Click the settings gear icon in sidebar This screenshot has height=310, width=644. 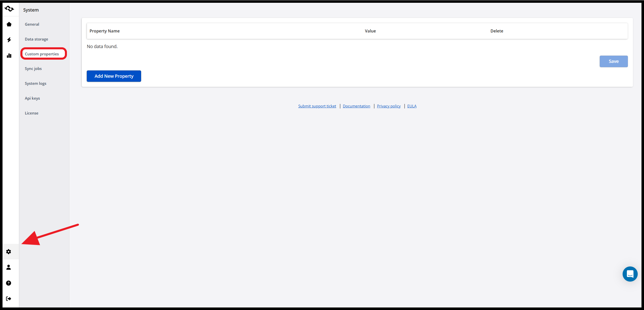click(9, 252)
